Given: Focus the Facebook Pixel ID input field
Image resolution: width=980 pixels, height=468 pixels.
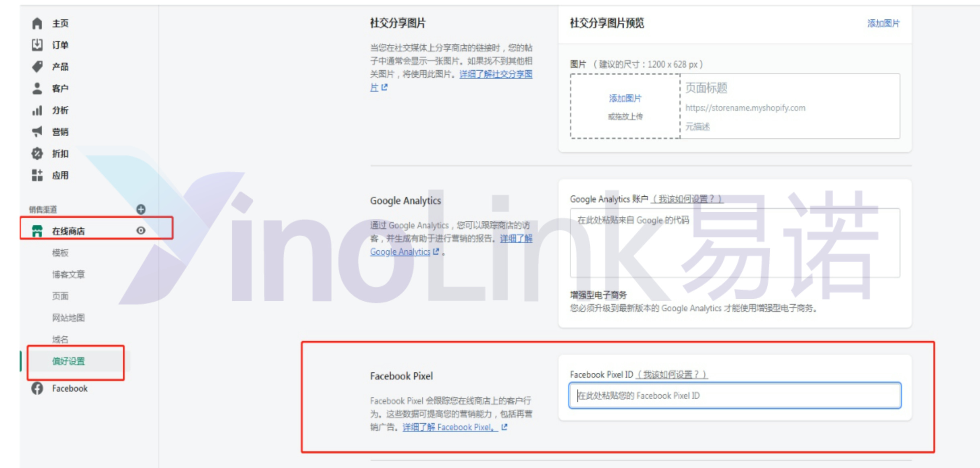Looking at the screenshot, I should 735,396.
